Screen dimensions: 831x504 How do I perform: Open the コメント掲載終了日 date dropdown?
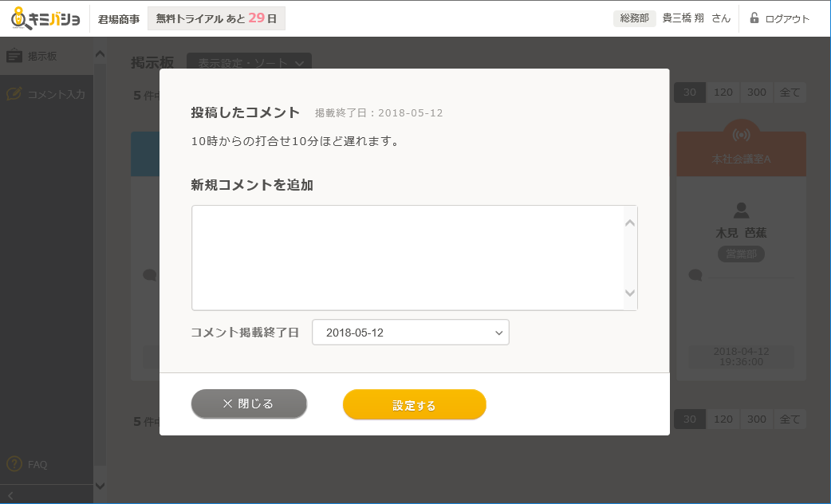pyautogui.click(x=411, y=333)
